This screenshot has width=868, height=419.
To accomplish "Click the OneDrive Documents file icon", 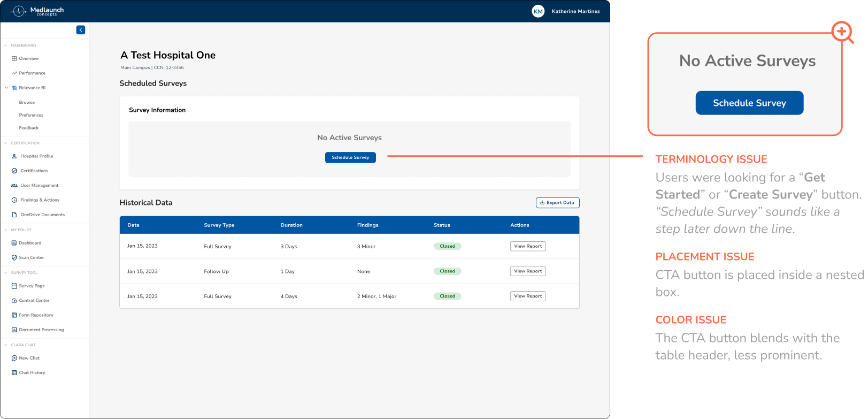I will click(14, 215).
